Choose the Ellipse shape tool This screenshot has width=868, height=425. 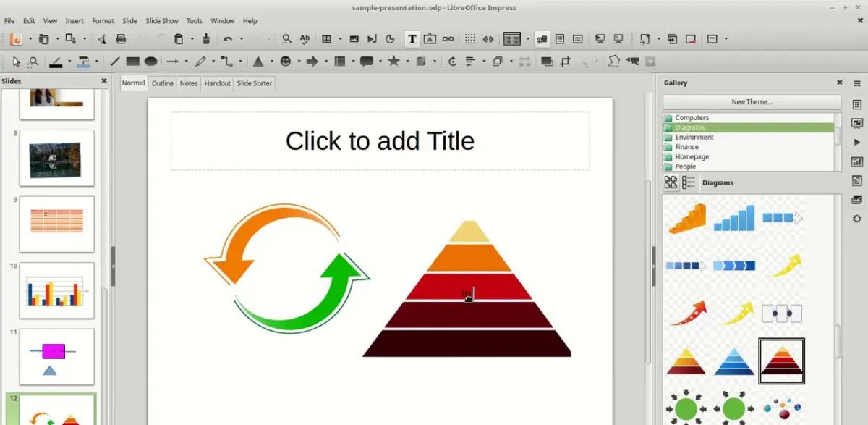coord(150,62)
